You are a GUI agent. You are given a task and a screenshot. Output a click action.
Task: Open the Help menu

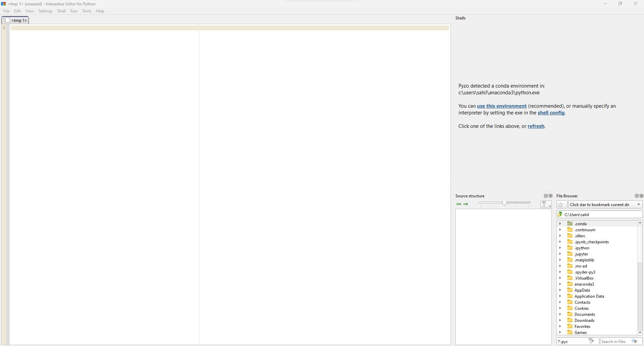100,11
